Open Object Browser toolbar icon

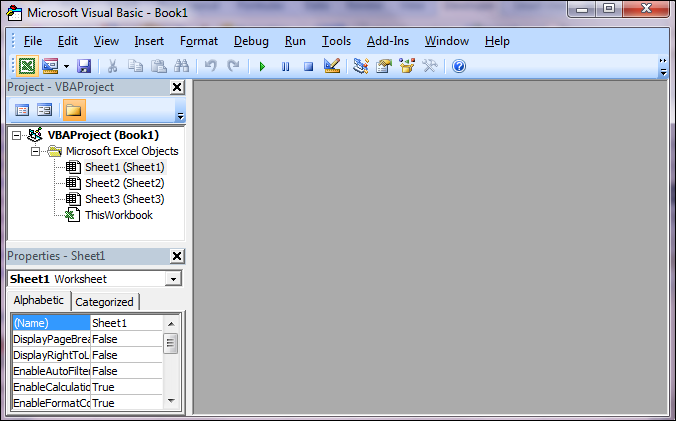click(407, 66)
